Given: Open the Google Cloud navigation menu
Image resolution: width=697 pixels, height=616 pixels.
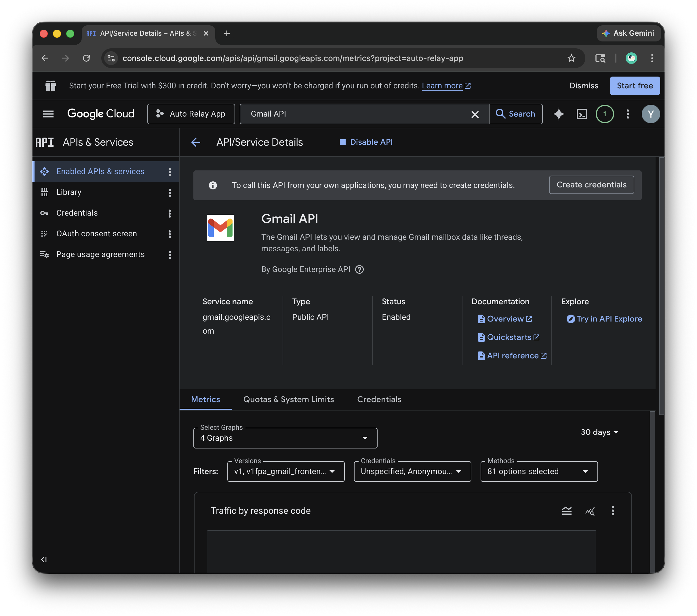Looking at the screenshot, I should [48, 114].
